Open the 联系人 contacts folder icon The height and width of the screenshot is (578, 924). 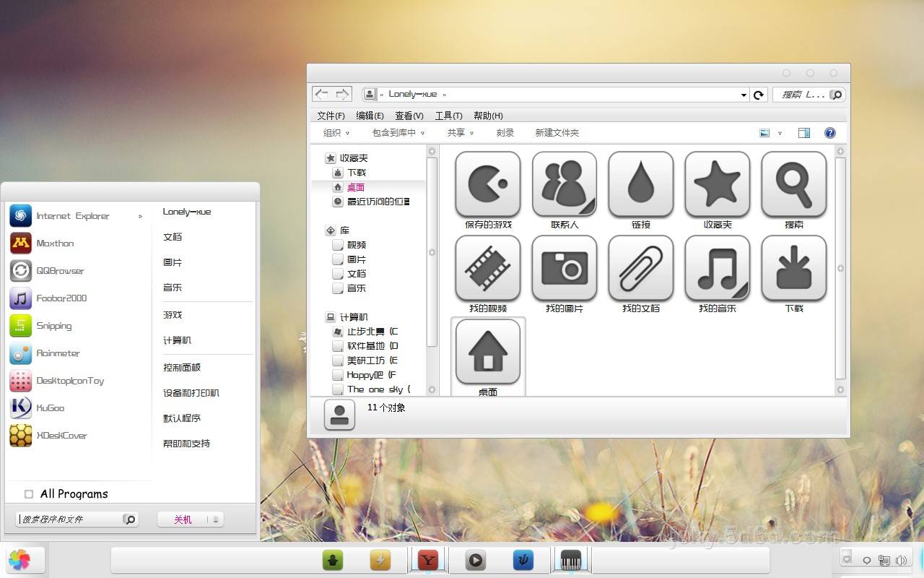click(565, 184)
